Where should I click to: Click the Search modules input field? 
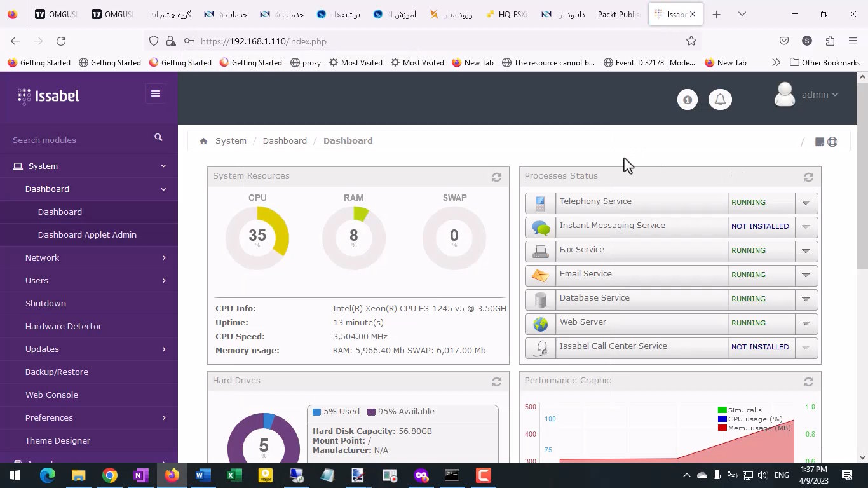pyautogui.click(x=79, y=140)
